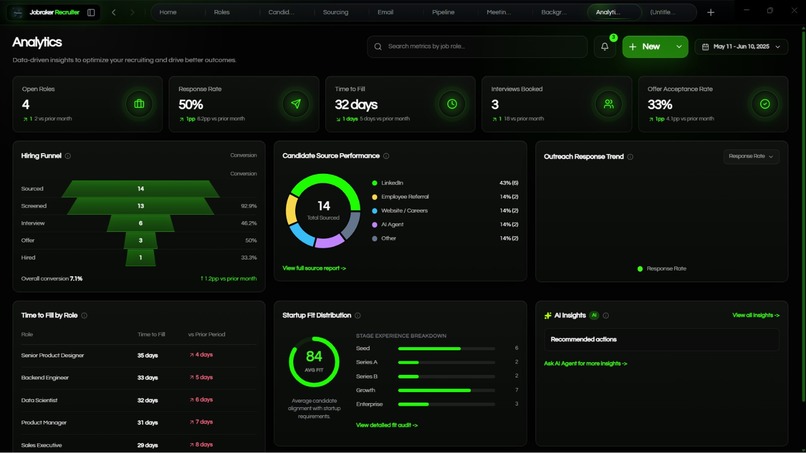This screenshot has width=806, height=453.
Task: Click the Product Manager role row
Action: coord(139,423)
